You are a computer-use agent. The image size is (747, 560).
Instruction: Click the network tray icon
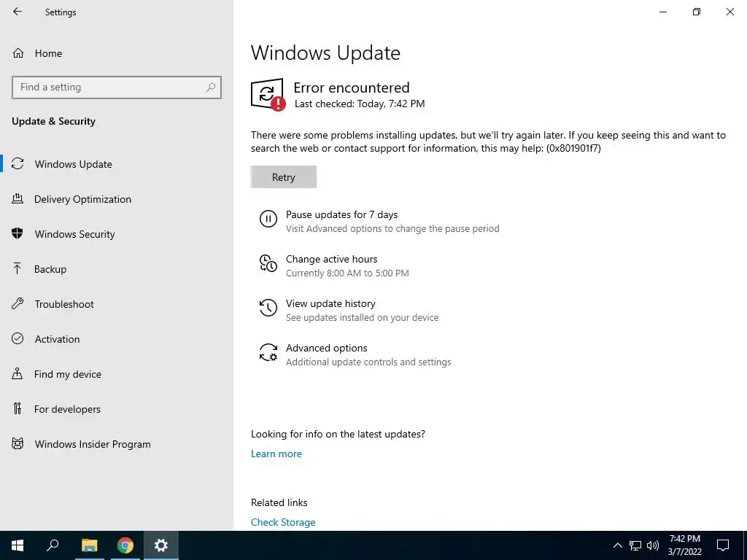point(635,545)
